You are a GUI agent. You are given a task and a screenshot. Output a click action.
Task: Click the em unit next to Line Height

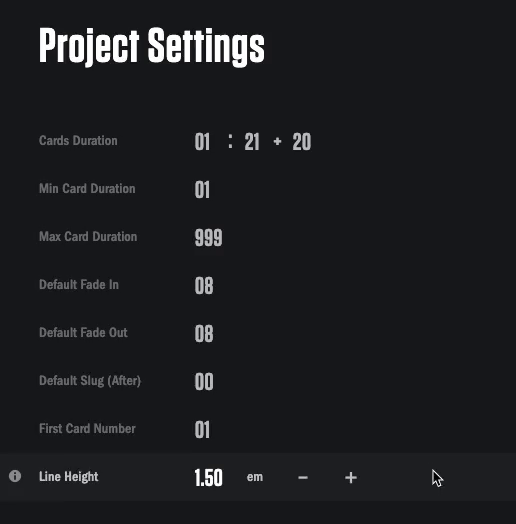click(255, 477)
